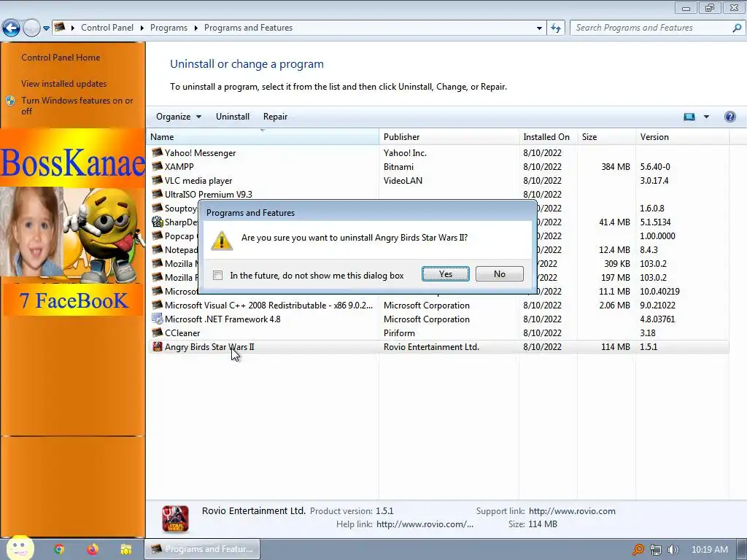Screen dimensions: 747x560
Task: Click the CCleaner program icon
Action: pyautogui.click(x=157, y=332)
